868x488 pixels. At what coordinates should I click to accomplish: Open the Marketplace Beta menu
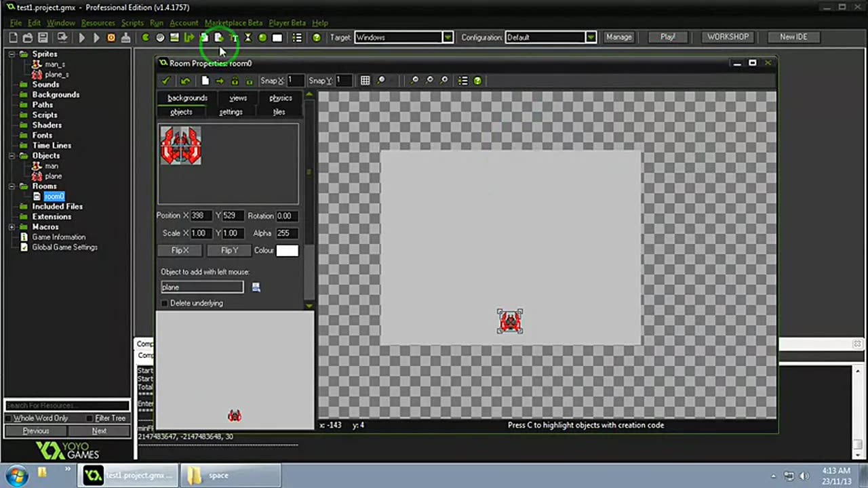click(233, 22)
